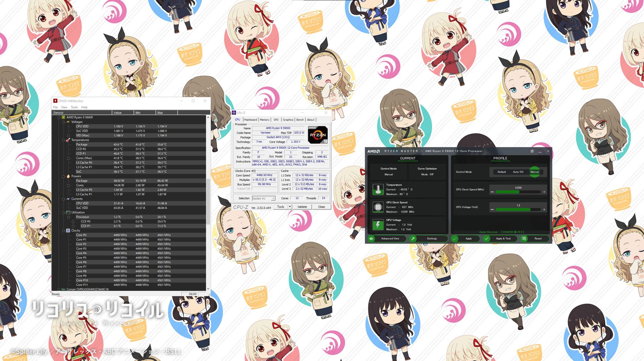
Task: Click the bug report icon in Ryzen Master
Action: [532, 151]
